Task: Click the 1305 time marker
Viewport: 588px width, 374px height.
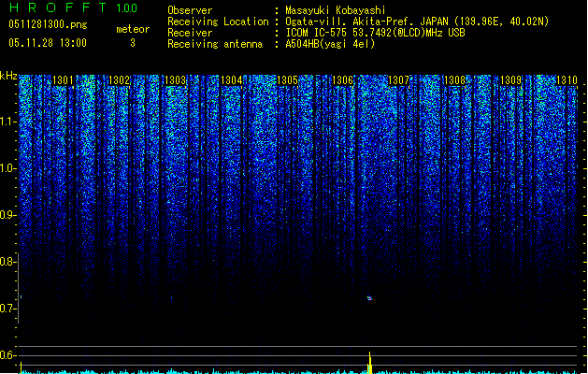Action: 287,80
